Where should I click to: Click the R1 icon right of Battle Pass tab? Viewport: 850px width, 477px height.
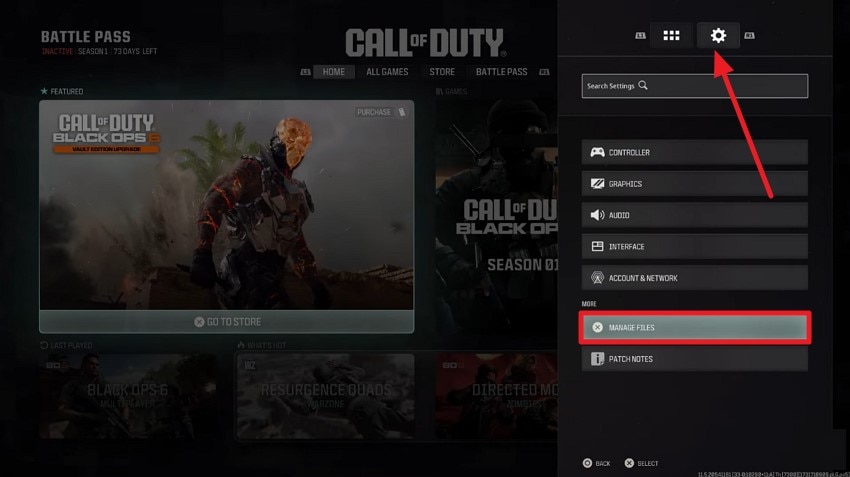tap(544, 72)
